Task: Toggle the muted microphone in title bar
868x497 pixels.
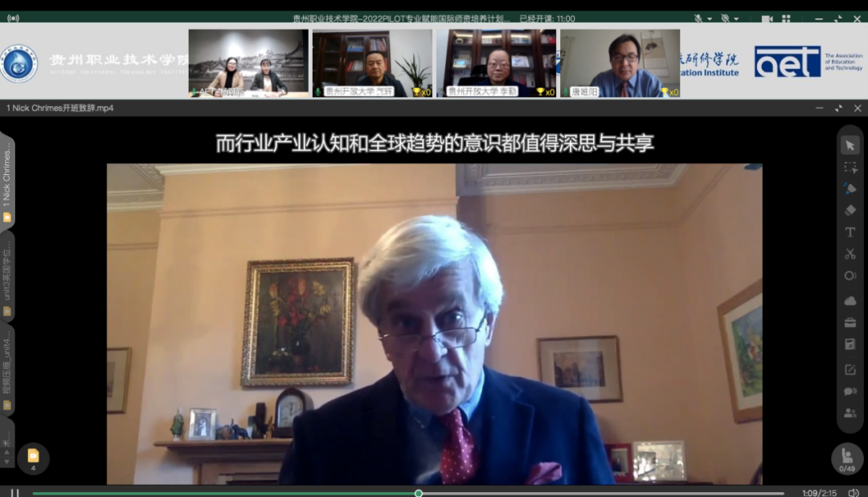Action: point(698,18)
